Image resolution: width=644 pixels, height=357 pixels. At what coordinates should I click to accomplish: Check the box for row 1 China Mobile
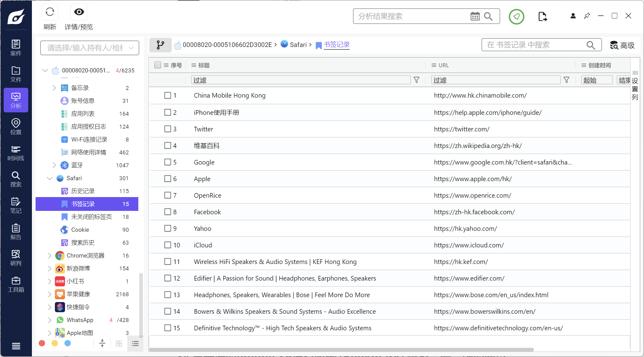tap(167, 95)
